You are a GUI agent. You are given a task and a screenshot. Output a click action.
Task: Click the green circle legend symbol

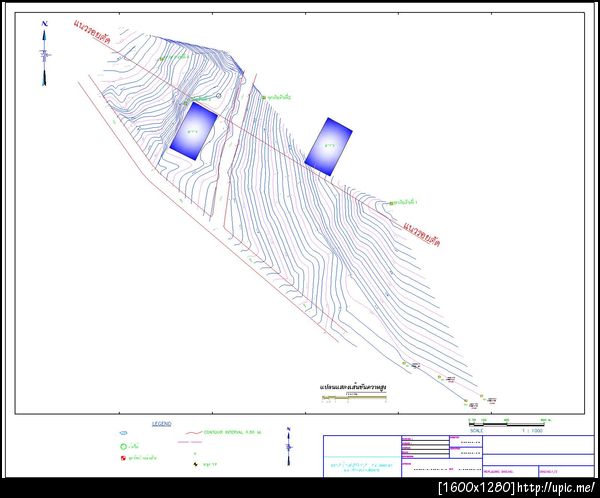pos(123,446)
